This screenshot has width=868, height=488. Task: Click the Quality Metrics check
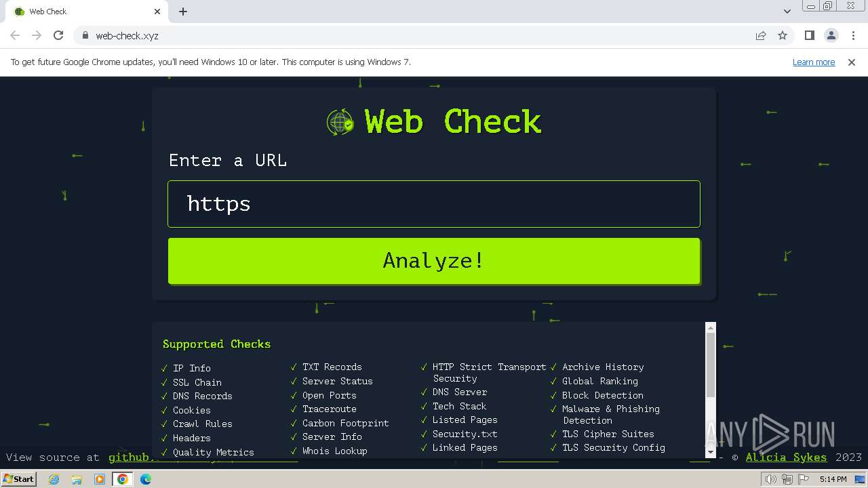[x=214, y=452]
